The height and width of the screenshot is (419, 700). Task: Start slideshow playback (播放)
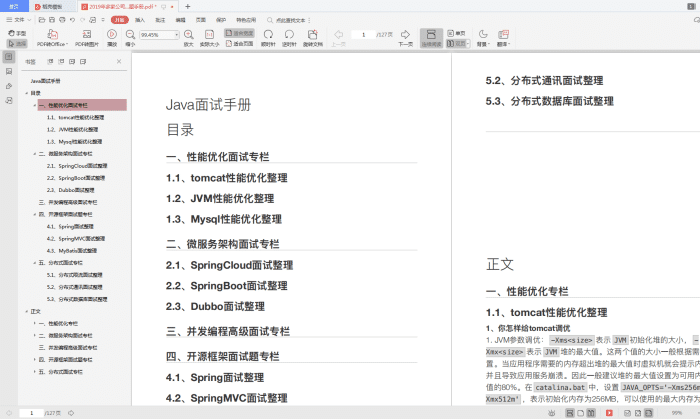point(112,38)
